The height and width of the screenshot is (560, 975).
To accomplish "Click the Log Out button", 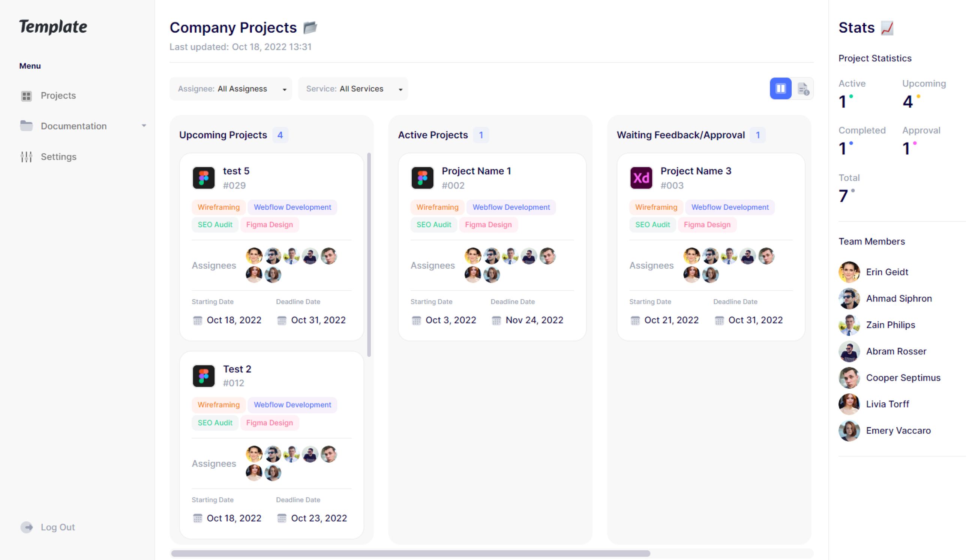I will pos(57,527).
